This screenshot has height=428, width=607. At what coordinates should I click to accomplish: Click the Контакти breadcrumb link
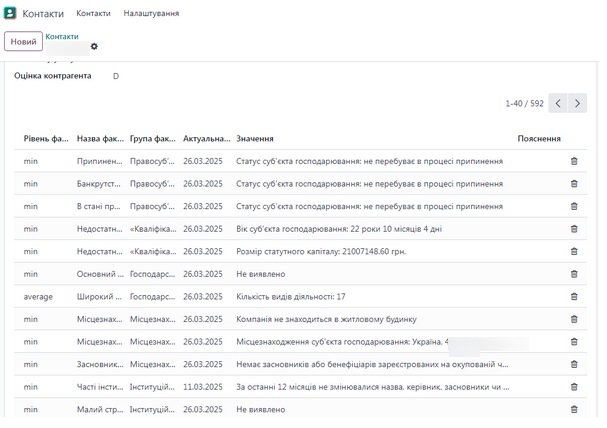(x=62, y=36)
